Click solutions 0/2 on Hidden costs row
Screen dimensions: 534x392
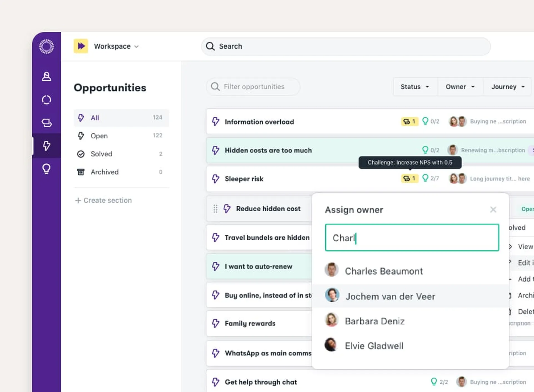431,150
